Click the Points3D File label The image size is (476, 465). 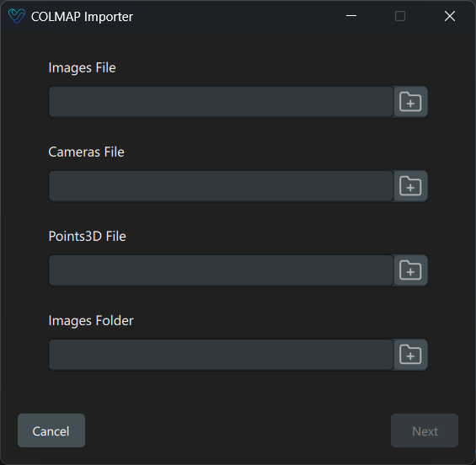87,236
